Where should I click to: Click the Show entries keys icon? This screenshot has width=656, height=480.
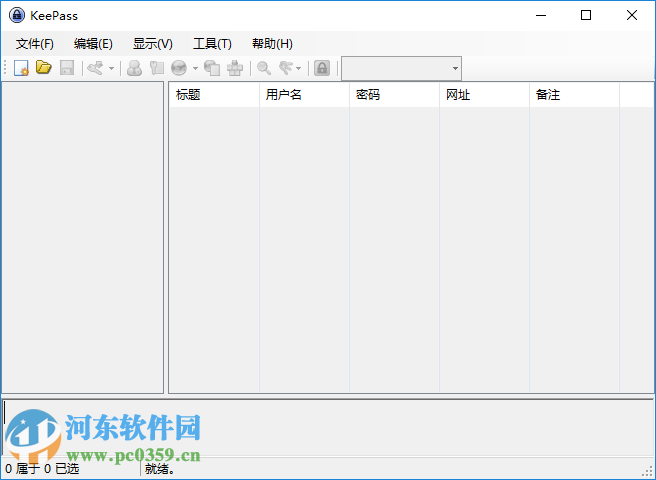[286, 68]
